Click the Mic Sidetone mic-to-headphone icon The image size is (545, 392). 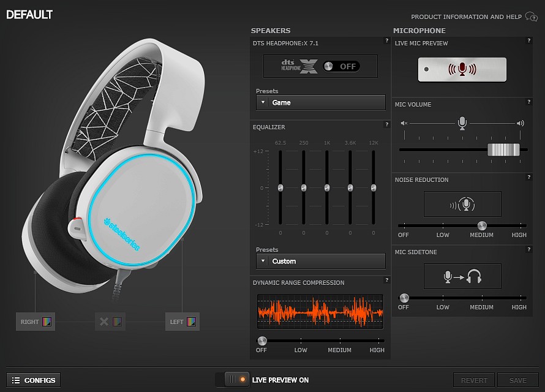pyautogui.click(x=462, y=276)
